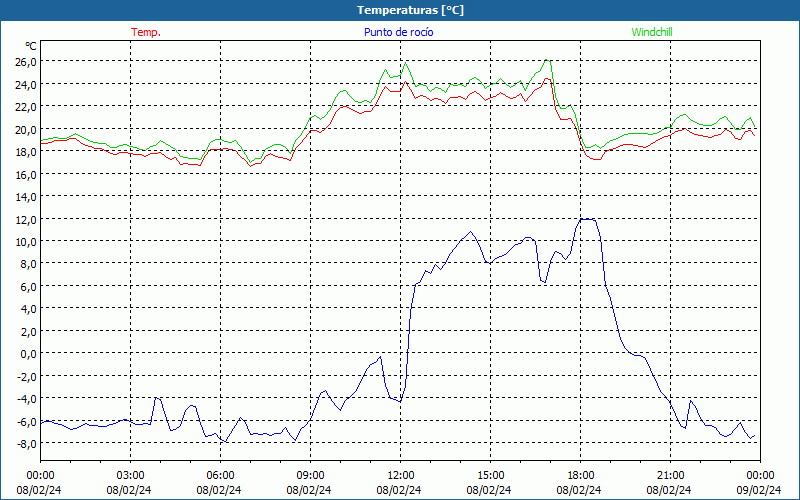Click the "00:00" label of 09/02/24

pos(759,476)
